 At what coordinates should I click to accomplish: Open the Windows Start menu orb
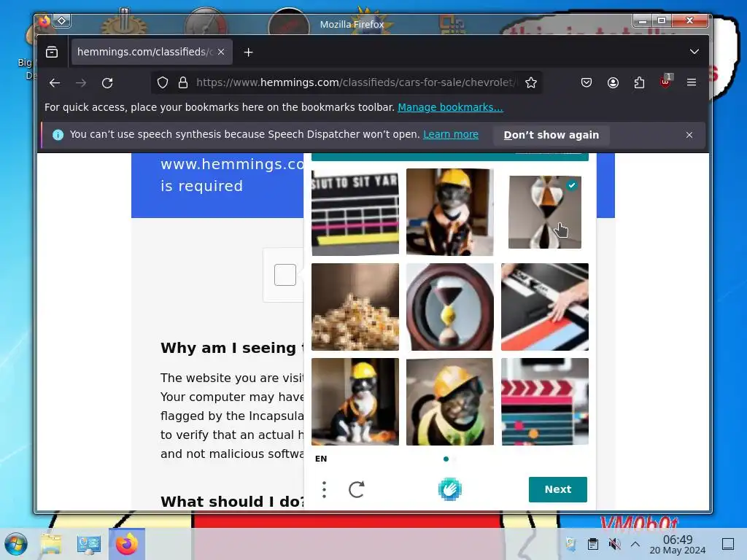(16, 544)
